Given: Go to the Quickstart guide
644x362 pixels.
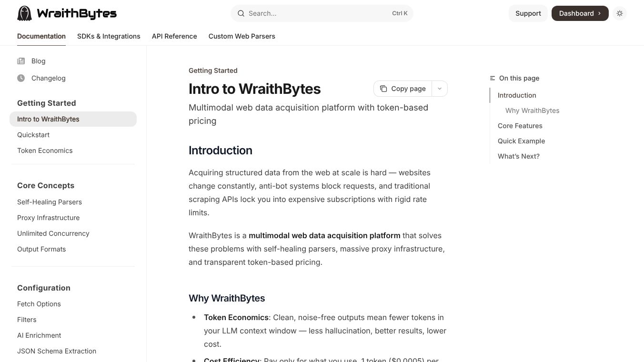Looking at the screenshot, I should (33, 135).
